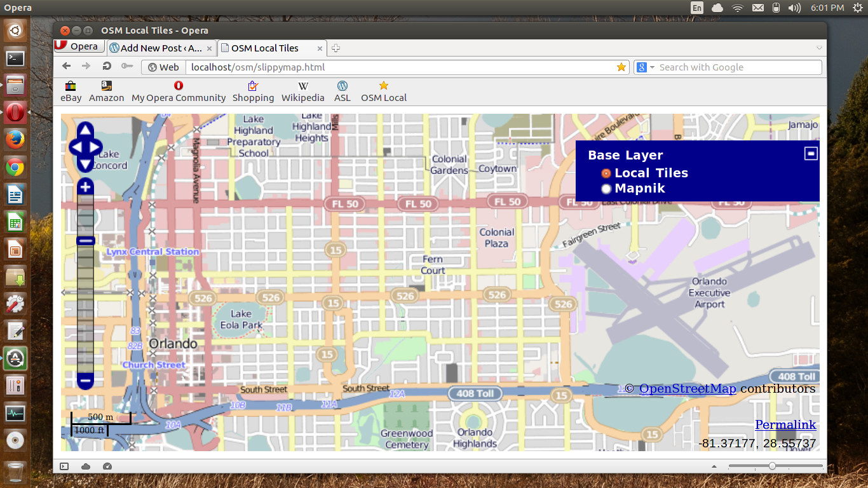Click the Orlando Executive Airport label
This screenshot has width=868, height=488.
pos(709,293)
